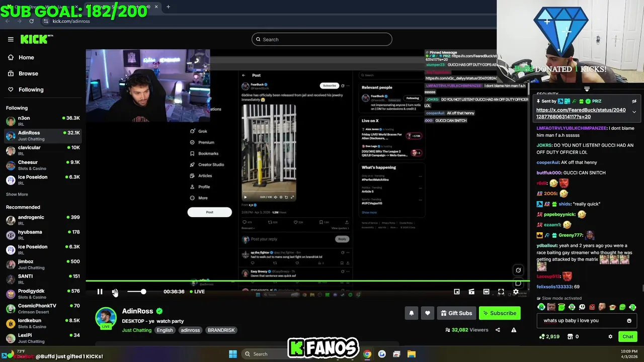Collapse the chat header handle
This screenshot has height=362, width=644.
click(x=587, y=89)
